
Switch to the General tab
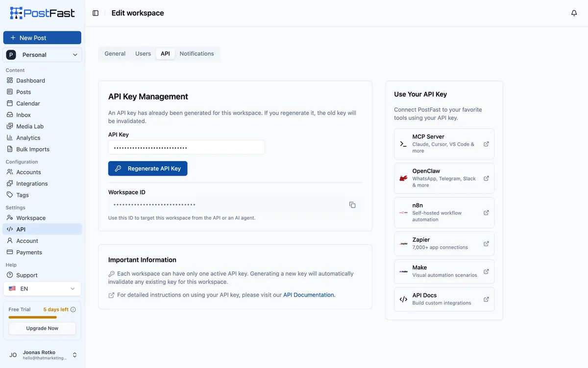115,53
